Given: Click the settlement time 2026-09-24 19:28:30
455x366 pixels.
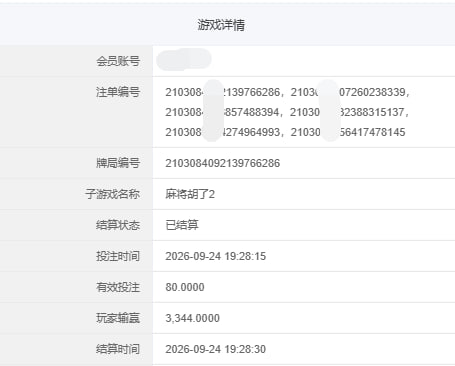Looking at the screenshot, I should (x=216, y=349).
